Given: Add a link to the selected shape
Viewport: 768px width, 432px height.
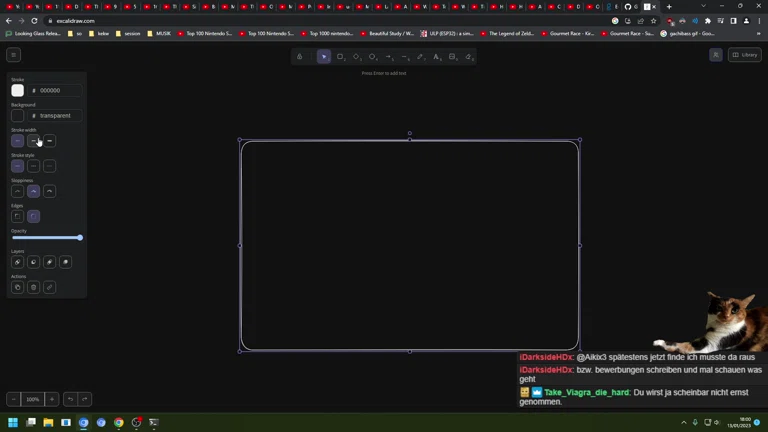Looking at the screenshot, I should (49, 288).
